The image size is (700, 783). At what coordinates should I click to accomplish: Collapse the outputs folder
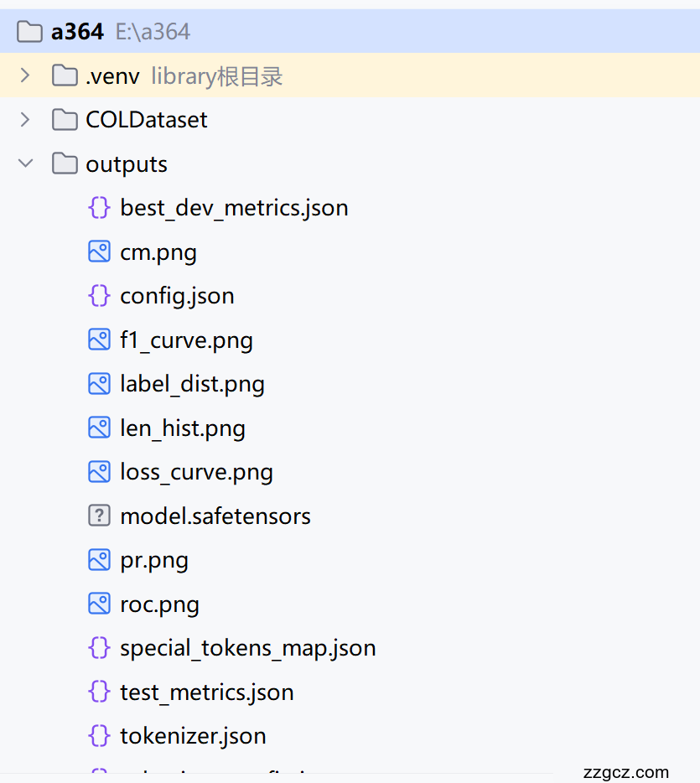pos(25,163)
